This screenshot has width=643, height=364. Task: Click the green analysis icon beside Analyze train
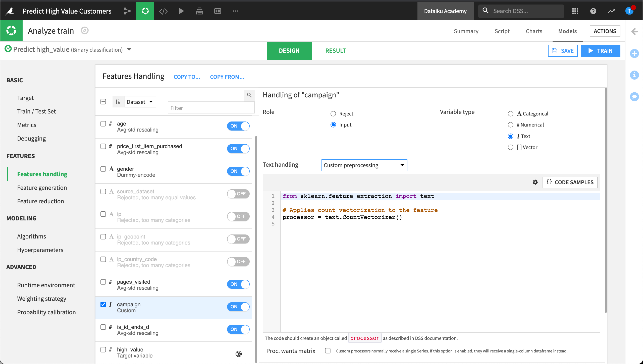tap(11, 31)
